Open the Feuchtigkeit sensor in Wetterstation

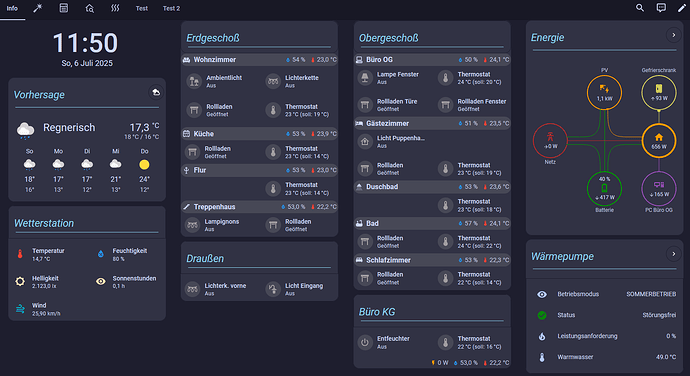point(128,254)
